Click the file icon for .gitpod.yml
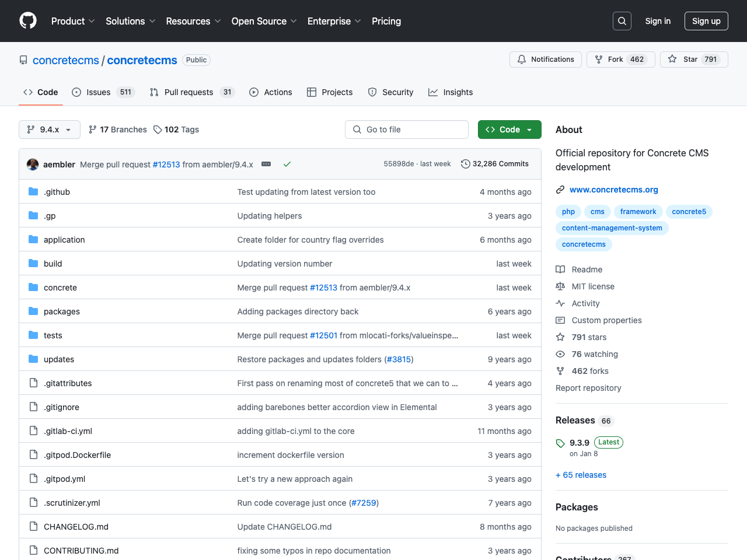The width and height of the screenshot is (747, 560). point(33,479)
